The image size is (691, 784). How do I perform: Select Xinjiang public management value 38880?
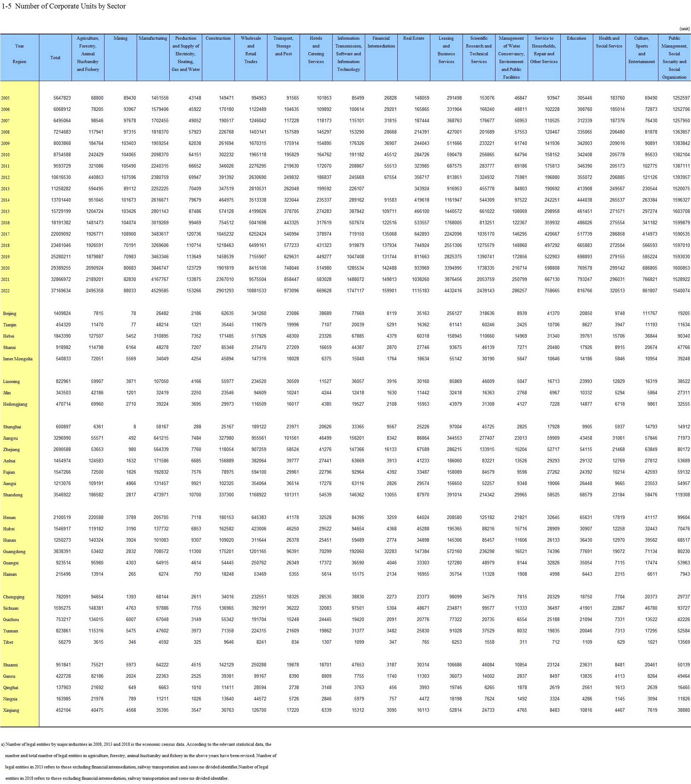point(683,710)
